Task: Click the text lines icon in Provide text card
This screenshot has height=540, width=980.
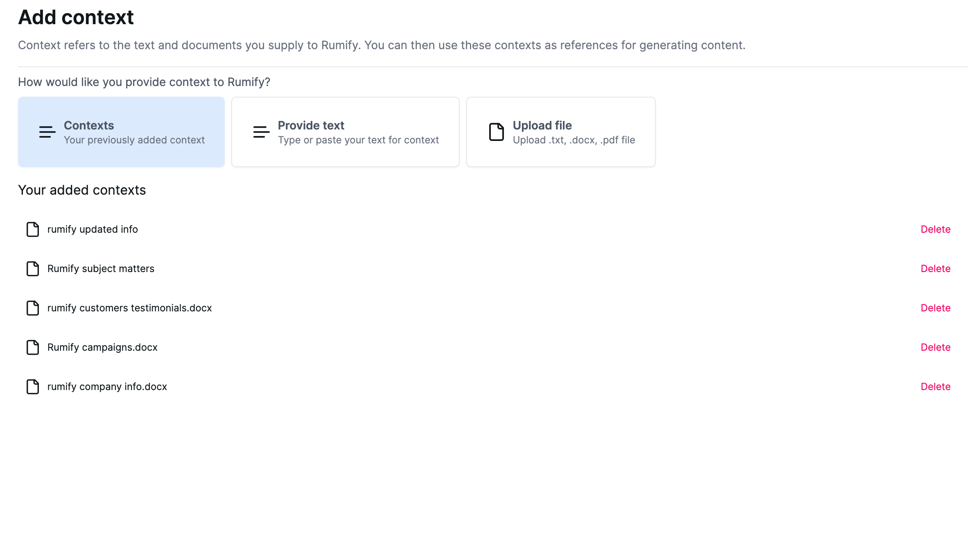Action: tap(261, 132)
